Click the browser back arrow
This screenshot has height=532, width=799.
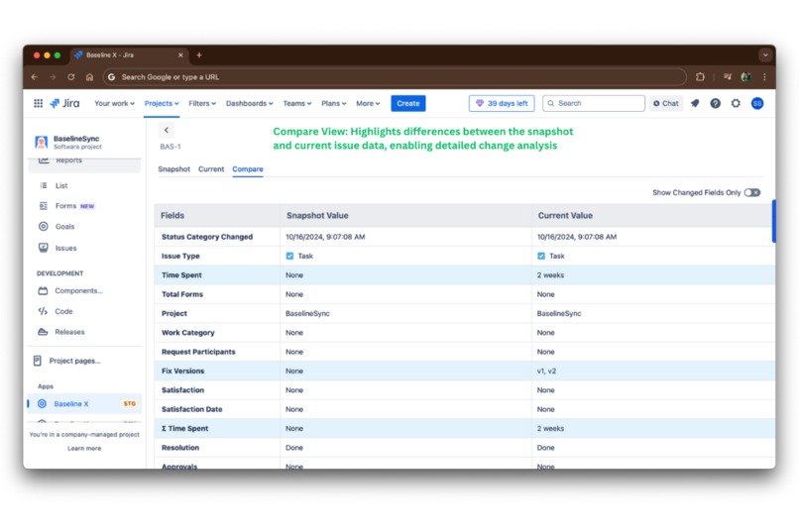pyautogui.click(x=35, y=77)
